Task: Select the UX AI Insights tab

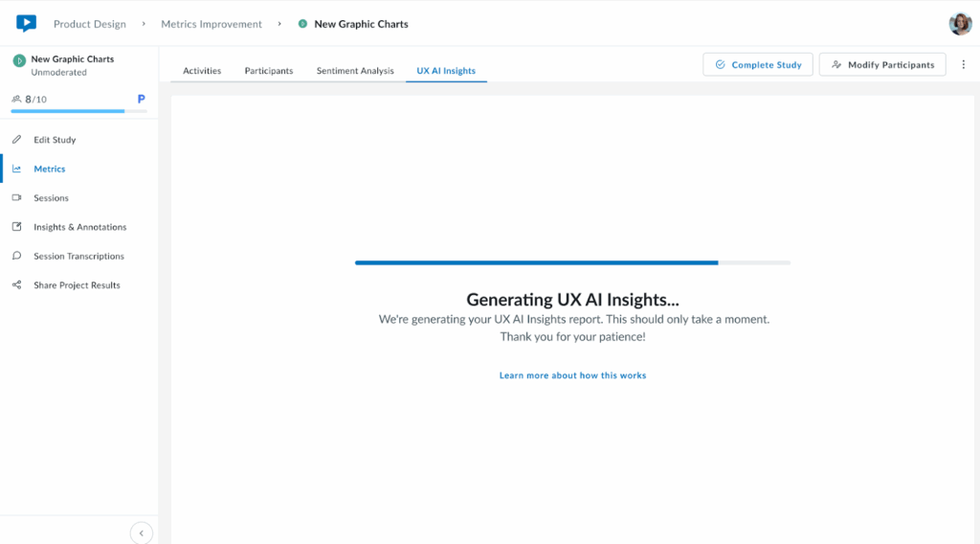Action: pyautogui.click(x=446, y=71)
